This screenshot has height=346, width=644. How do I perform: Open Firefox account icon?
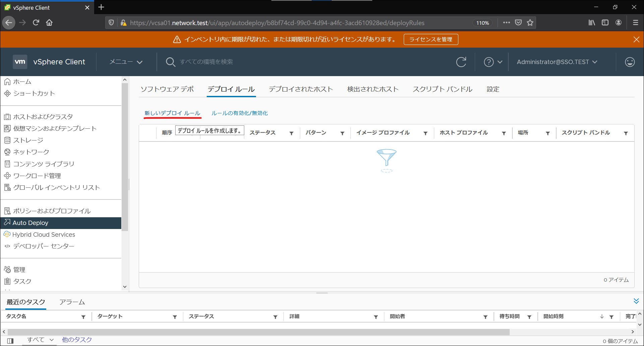coord(619,23)
